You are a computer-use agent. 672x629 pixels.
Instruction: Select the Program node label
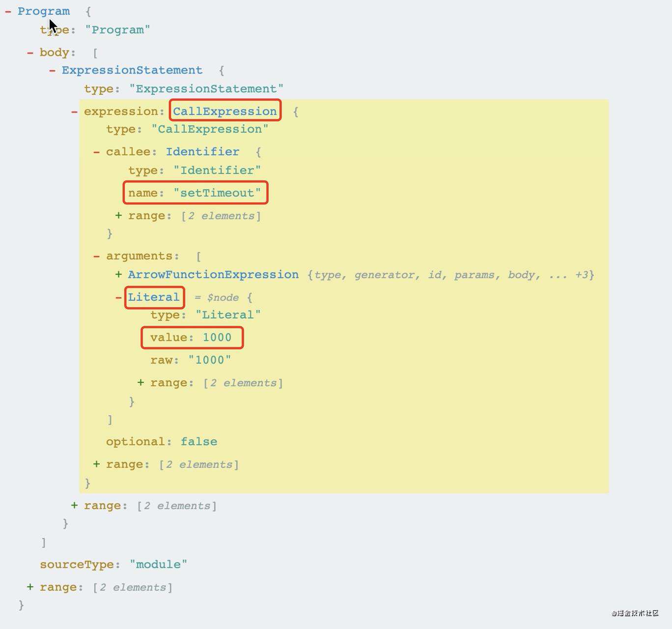pos(44,11)
